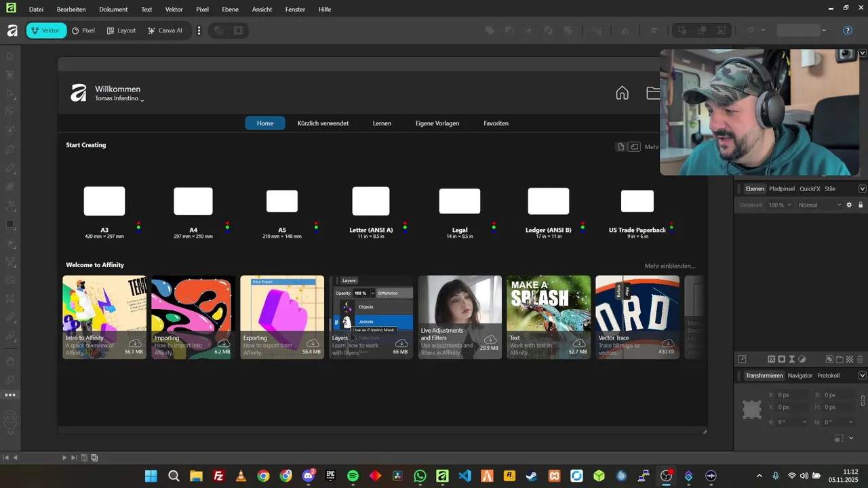Open the Transformieren panel options menu

862,375
